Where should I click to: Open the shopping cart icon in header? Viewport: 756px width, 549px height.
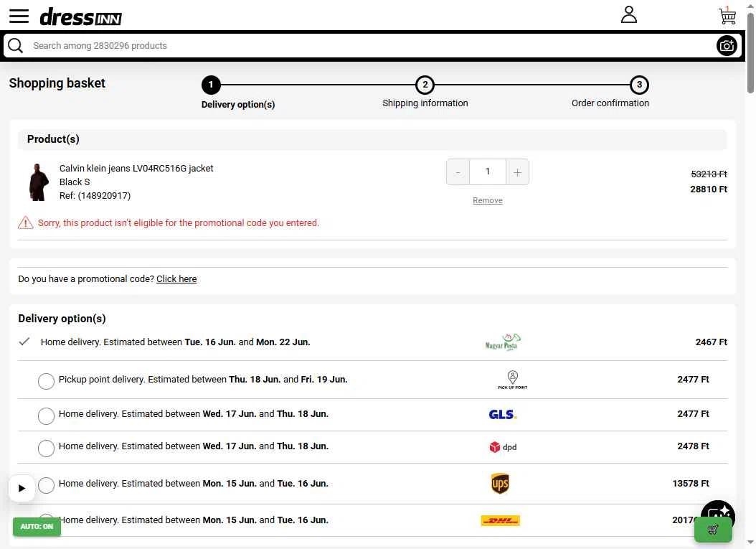[x=727, y=15]
